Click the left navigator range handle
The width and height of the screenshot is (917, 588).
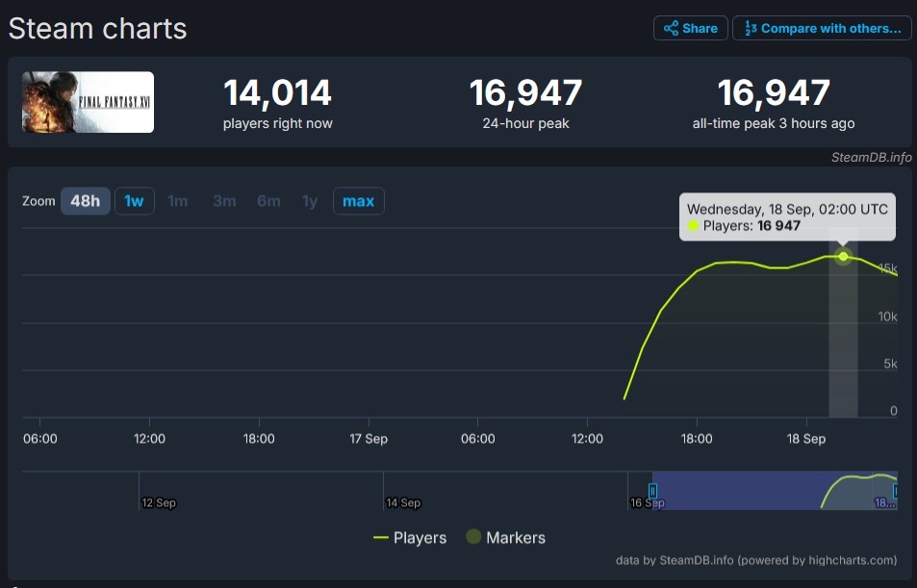point(652,491)
